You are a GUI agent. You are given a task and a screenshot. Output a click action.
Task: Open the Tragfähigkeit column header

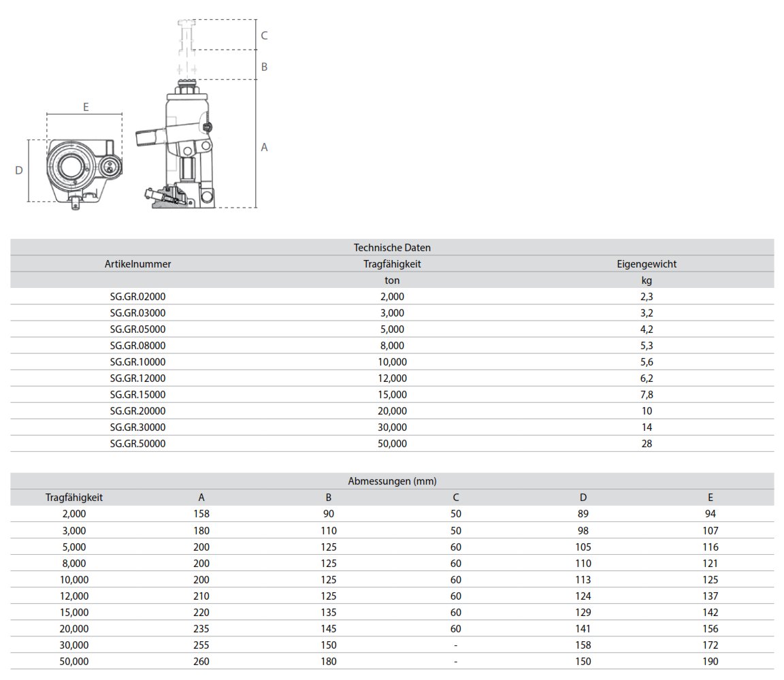tap(392, 264)
